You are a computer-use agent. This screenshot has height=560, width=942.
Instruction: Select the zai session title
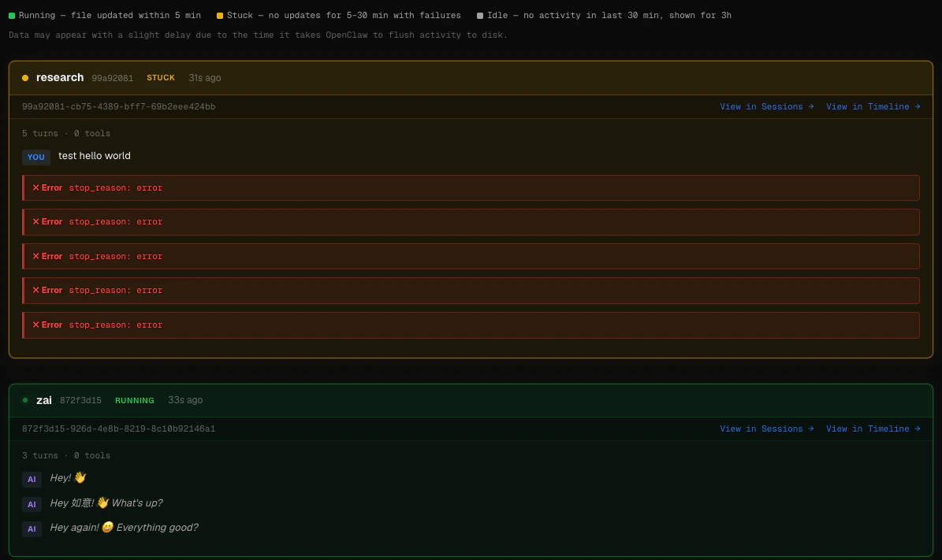tap(44, 399)
